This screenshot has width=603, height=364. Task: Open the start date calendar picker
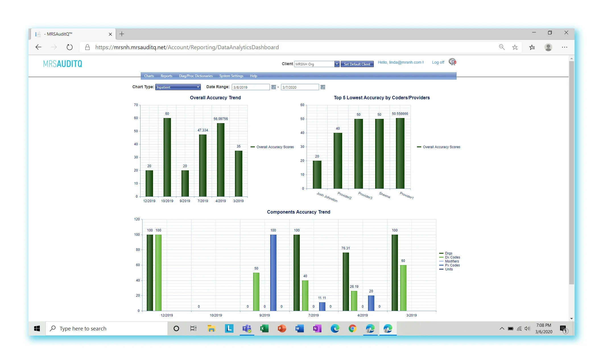[x=273, y=87]
